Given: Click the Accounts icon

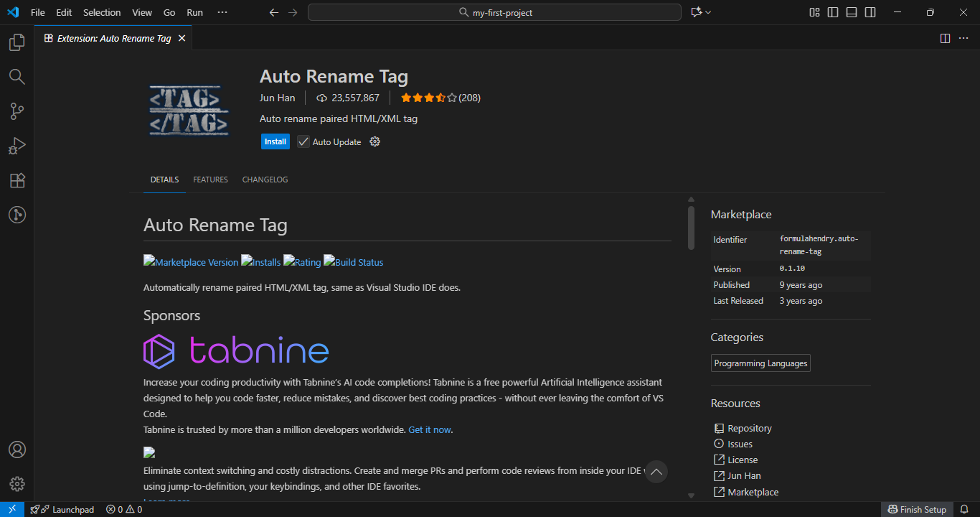Looking at the screenshot, I should tap(17, 450).
